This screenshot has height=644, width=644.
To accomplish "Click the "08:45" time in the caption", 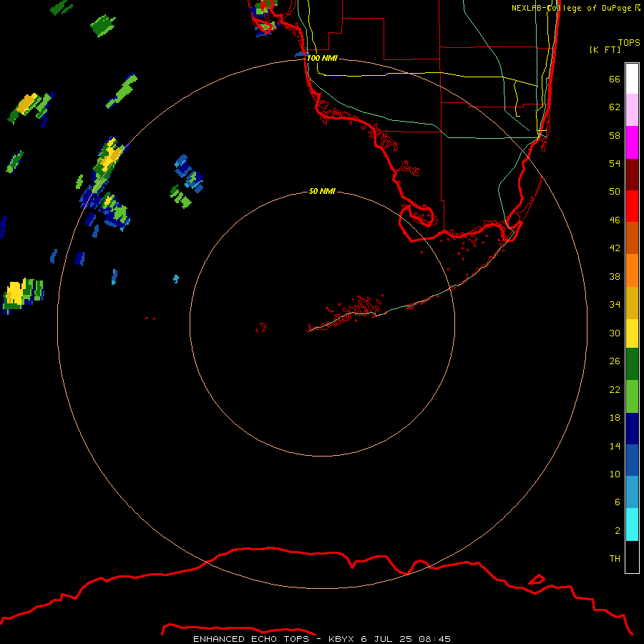I will [x=434, y=639].
